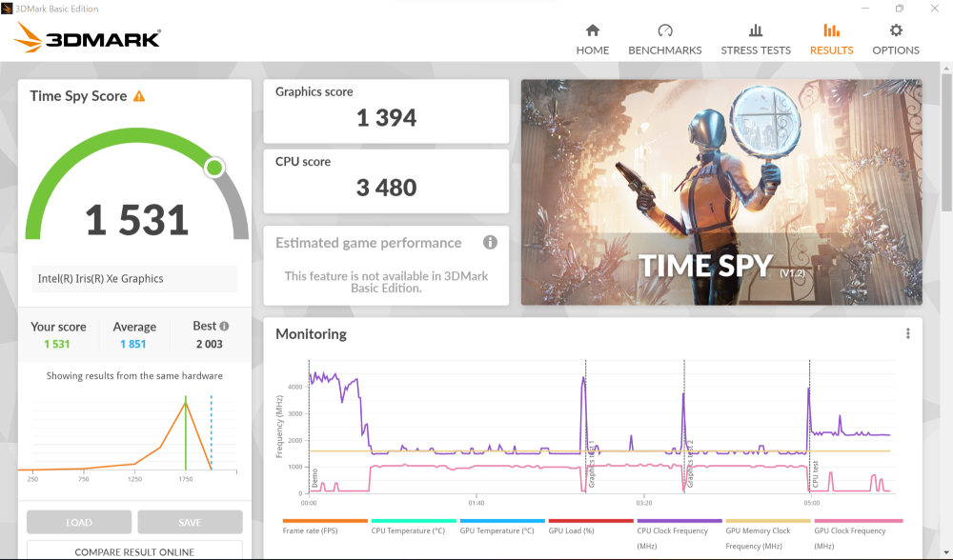Click the Time Spy benchmark artwork
This screenshot has width=953, height=560.
point(721,192)
